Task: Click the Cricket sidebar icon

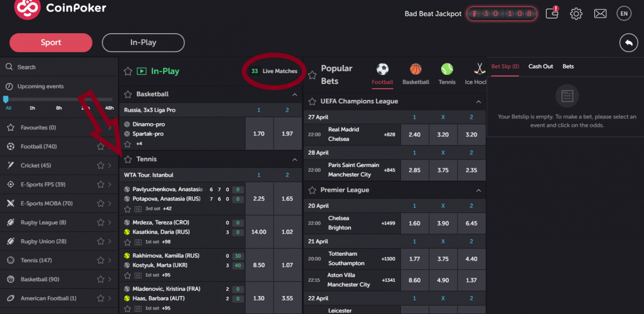Action: [11, 166]
